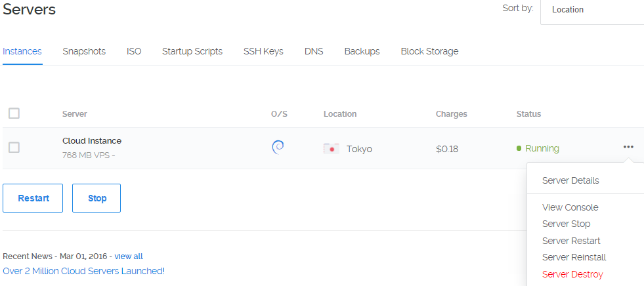Open the Cloud Instance server name
Screen dimensions: 644x286
click(92, 140)
